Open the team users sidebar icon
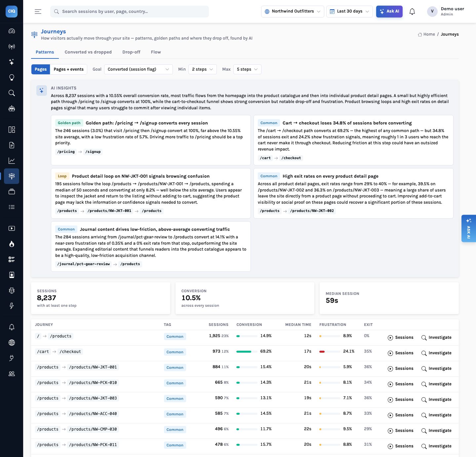Viewport: 476px width, 457px height. pyautogui.click(x=12, y=374)
